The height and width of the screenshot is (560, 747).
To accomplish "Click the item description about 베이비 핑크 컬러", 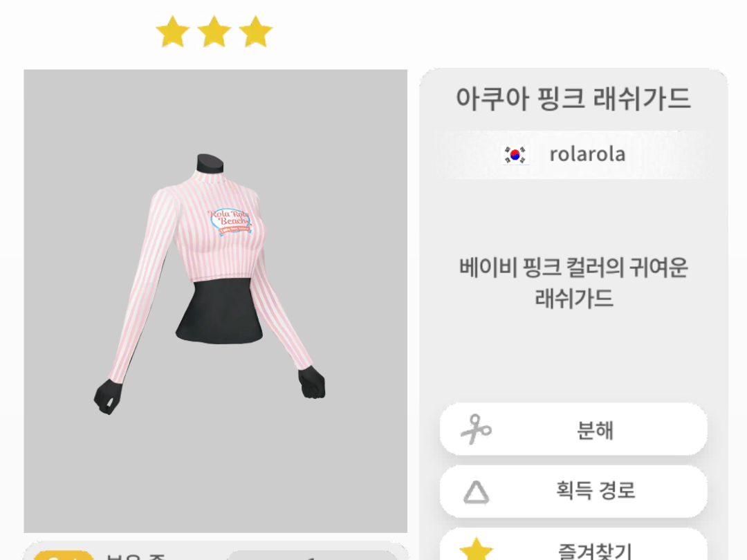I will point(573,283).
